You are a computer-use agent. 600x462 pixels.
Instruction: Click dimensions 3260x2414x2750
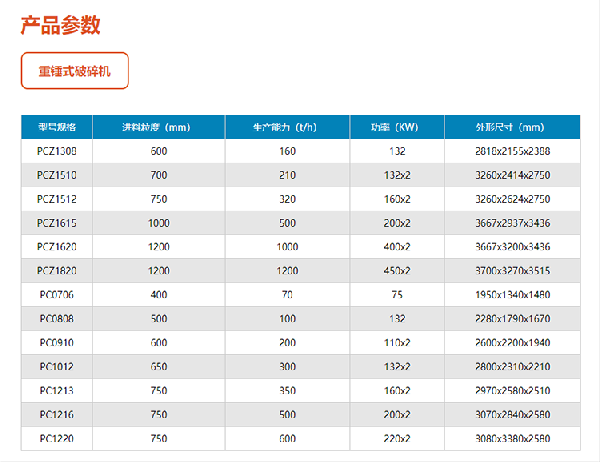click(512, 175)
